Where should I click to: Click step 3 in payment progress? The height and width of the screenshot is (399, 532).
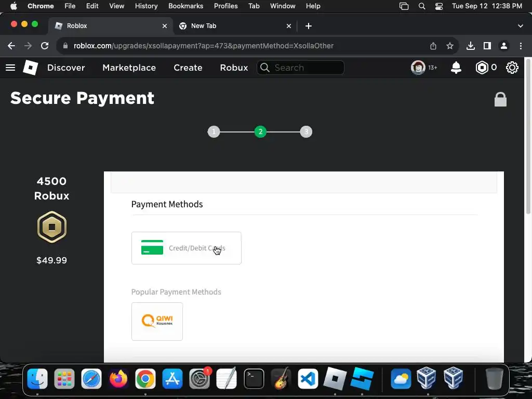click(306, 131)
